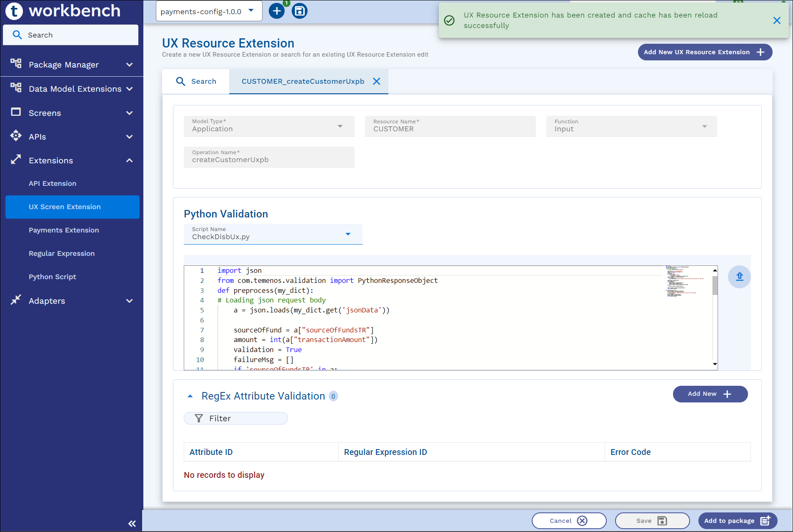793x532 pixels.
Task: Click Add New UX Resource Extension button
Action: [x=705, y=52]
